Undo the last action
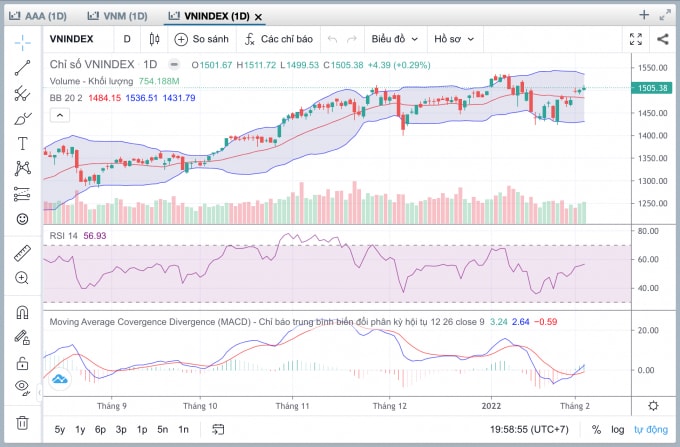This screenshot has width=680, height=447. click(x=333, y=39)
